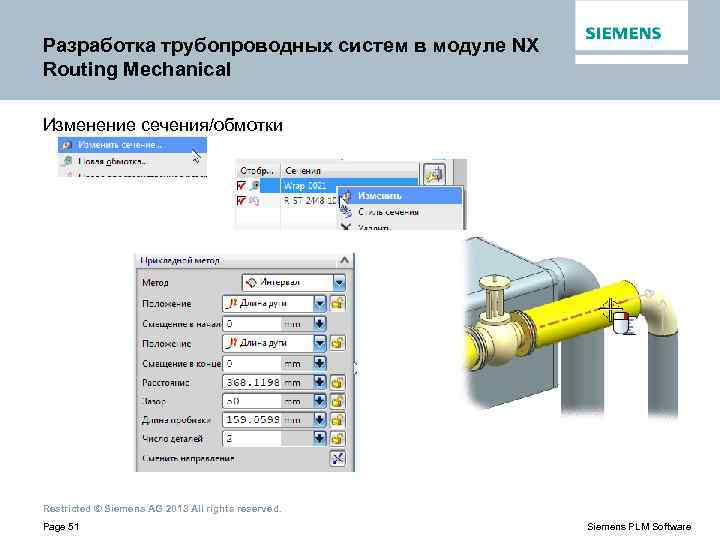Image resolution: width=720 pixels, height=540 pixels.
Task: Toggle the lock icon for Число деталей
Action: click(x=338, y=439)
